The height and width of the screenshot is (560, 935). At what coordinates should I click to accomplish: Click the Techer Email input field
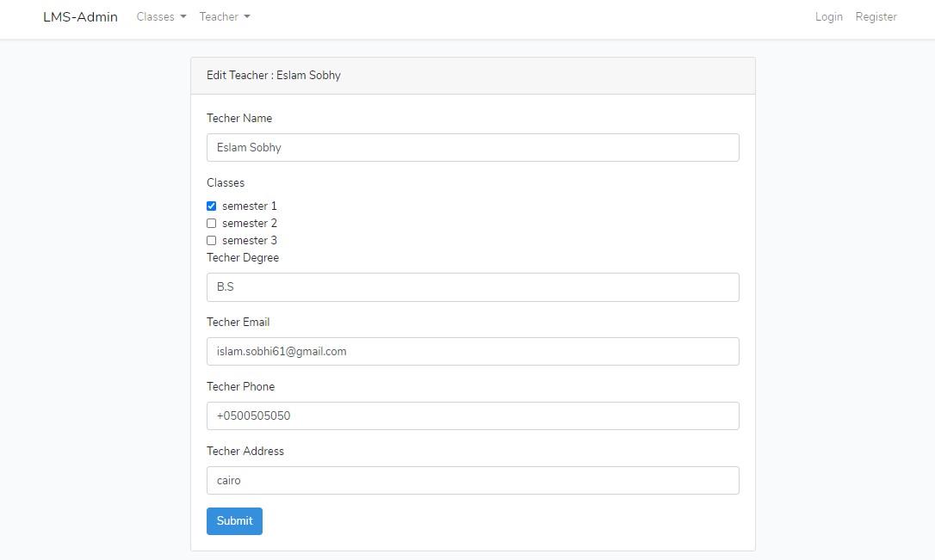tap(472, 351)
